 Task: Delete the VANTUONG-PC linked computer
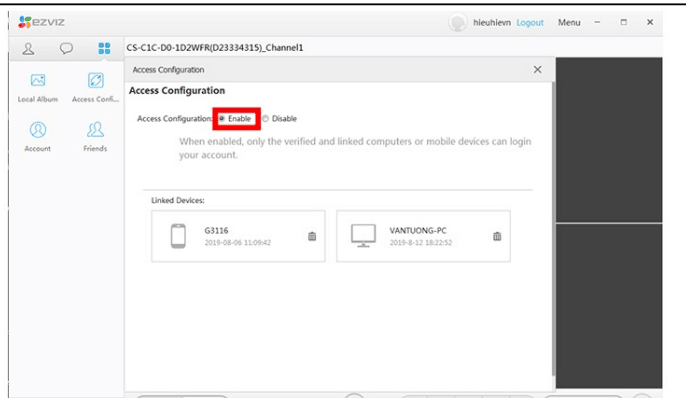pyautogui.click(x=497, y=236)
